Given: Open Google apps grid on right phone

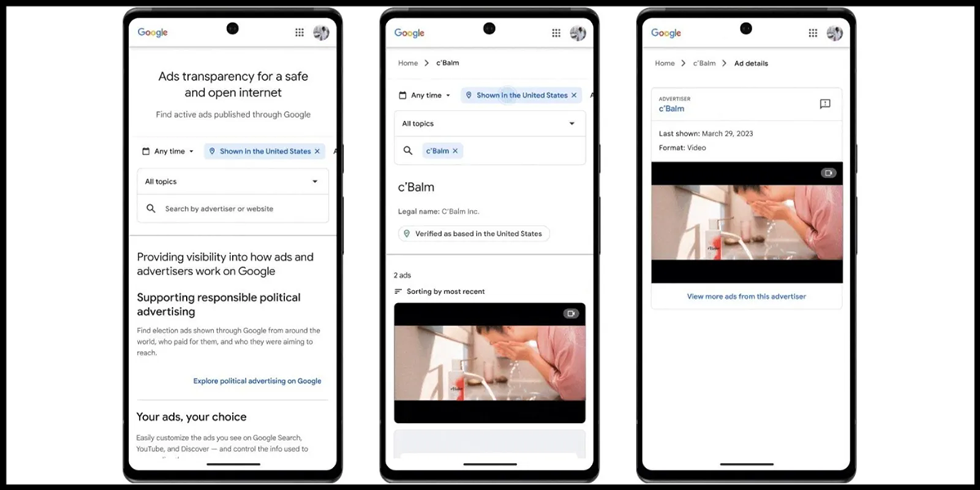Looking at the screenshot, I should click(x=813, y=33).
